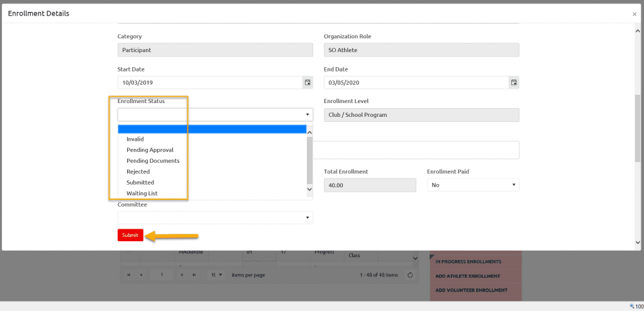Expand the Enrollment Status dropdown
The width and height of the screenshot is (644, 311).
(x=214, y=114)
